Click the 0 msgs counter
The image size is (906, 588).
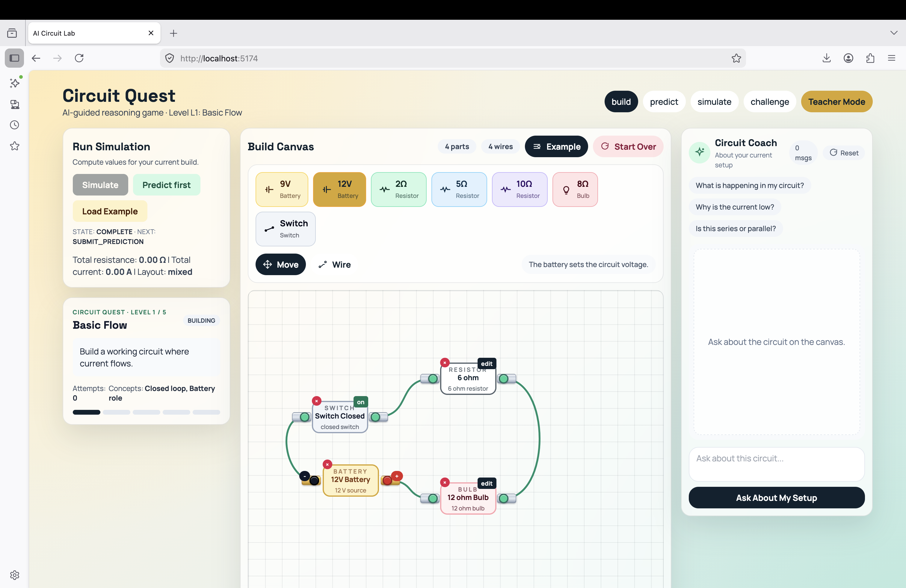803,152
